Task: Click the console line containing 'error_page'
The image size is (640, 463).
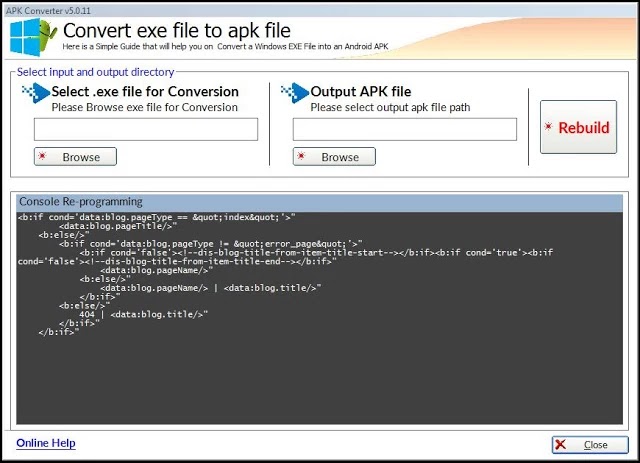Action: [x=211, y=244]
